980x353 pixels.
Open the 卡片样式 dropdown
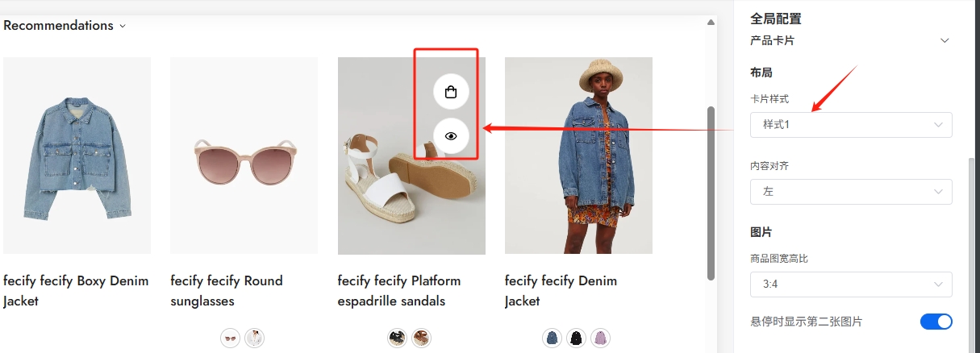click(x=850, y=125)
